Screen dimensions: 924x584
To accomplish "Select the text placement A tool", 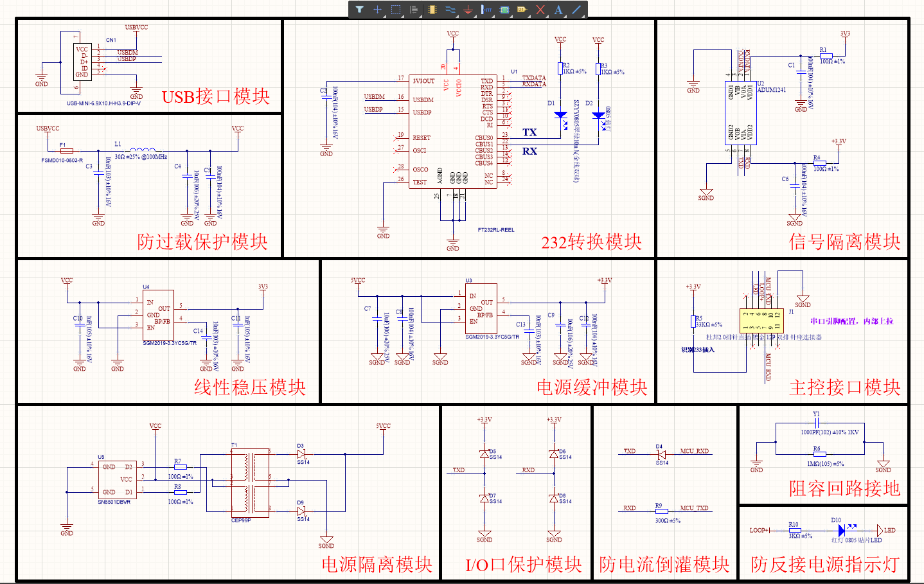I will (558, 10).
